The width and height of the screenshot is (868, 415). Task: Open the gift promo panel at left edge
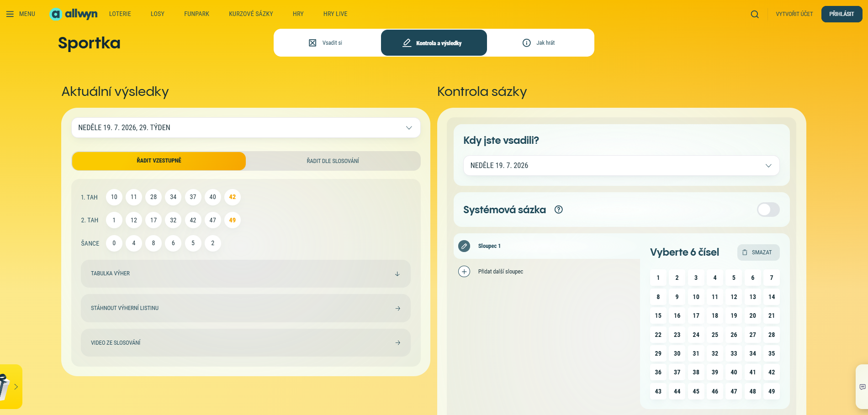point(10,387)
